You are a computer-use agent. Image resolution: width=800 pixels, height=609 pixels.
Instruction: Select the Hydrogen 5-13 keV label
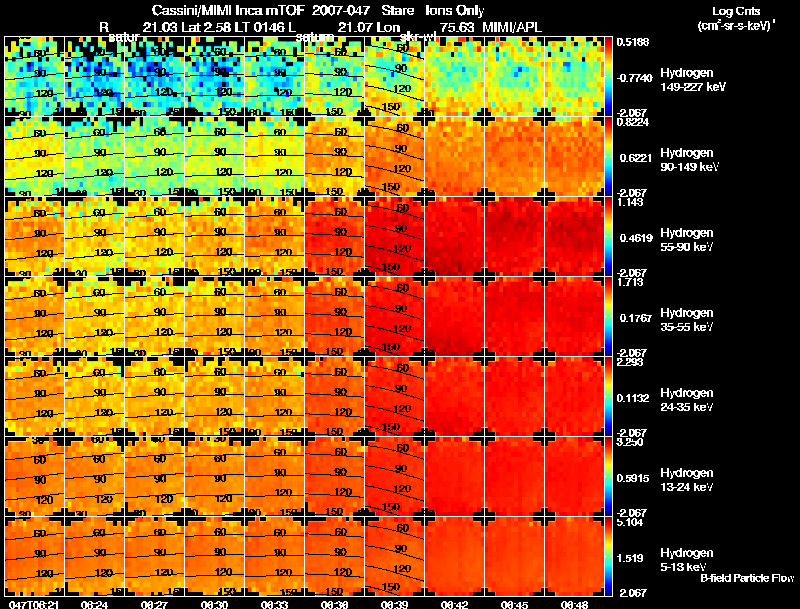(686, 560)
